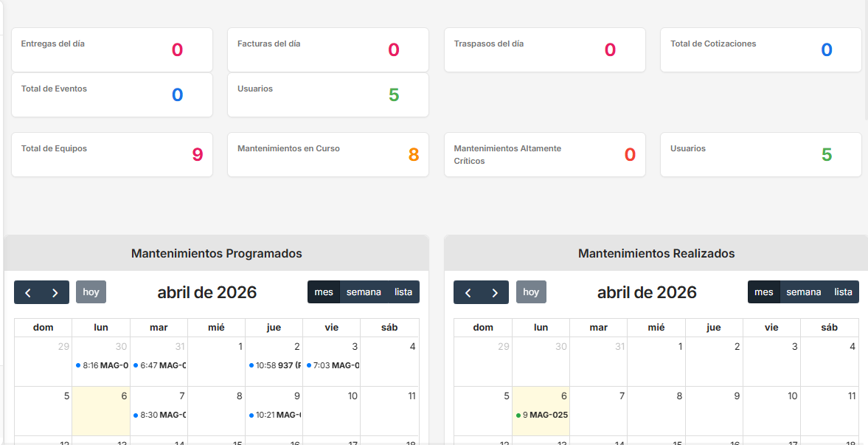The image size is (868, 445).
Task: Open the Mantenimientos en Curso card
Action: (x=328, y=155)
